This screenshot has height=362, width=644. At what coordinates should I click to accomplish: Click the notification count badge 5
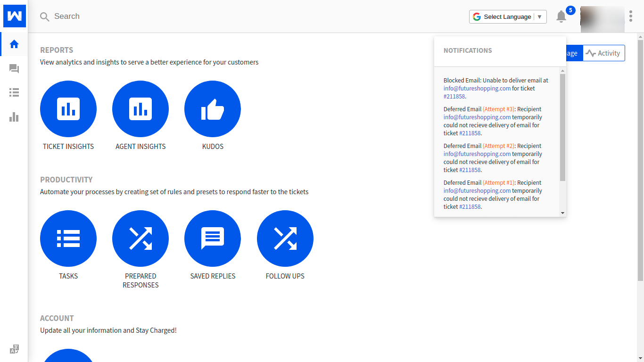click(x=570, y=10)
